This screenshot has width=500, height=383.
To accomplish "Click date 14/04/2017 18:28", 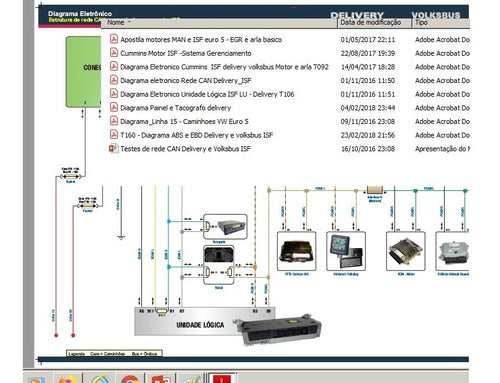I will click(x=368, y=67).
